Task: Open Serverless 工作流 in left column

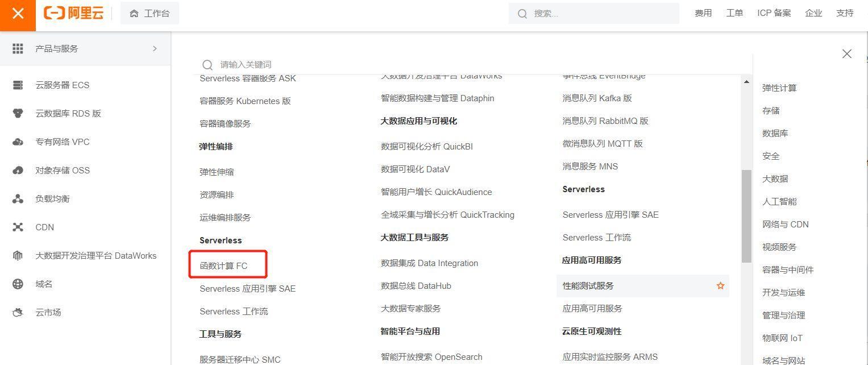Action: [x=234, y=312]
